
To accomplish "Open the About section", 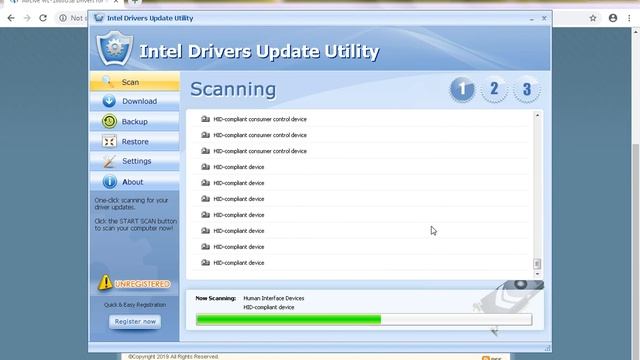I will click(x=134, y=182).
